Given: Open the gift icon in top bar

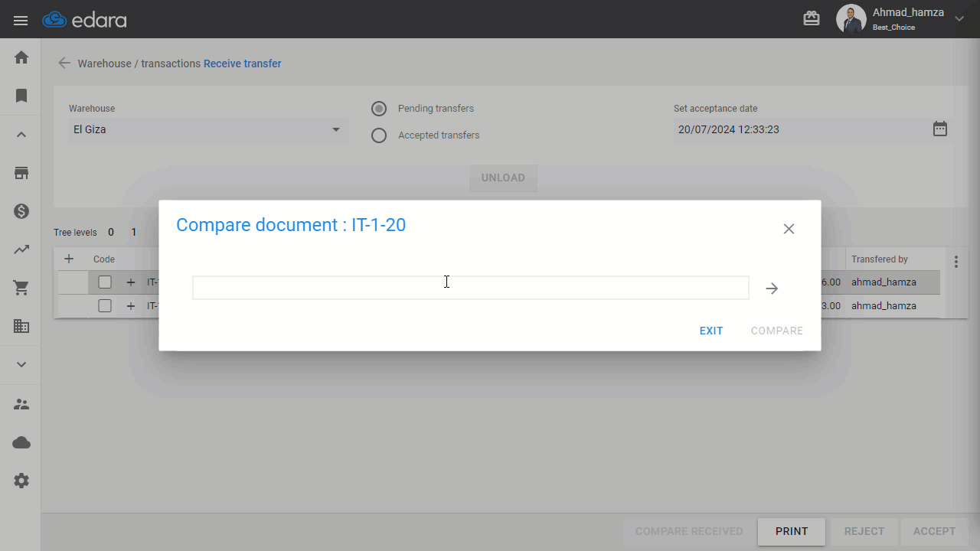Looking at the screenshot, I should [812, 18].
